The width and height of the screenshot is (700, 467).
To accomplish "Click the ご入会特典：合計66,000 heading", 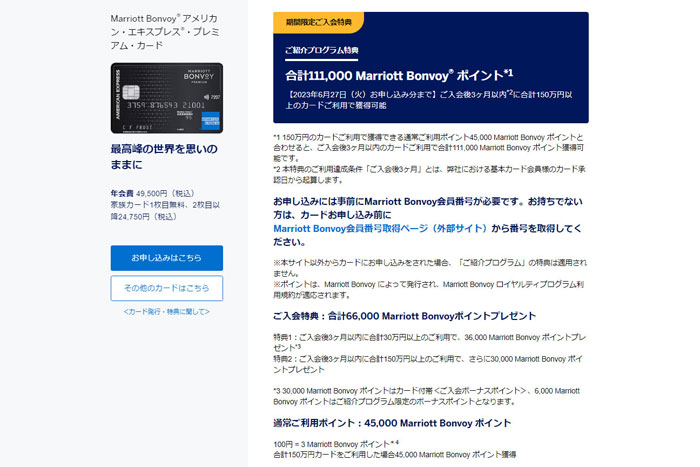I will coord(404,316).
